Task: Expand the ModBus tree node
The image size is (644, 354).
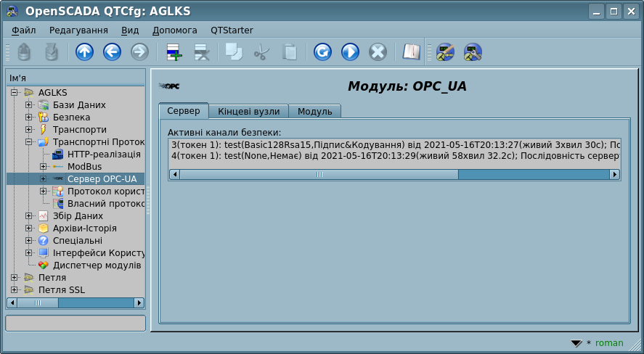Action: click(44, 167)
